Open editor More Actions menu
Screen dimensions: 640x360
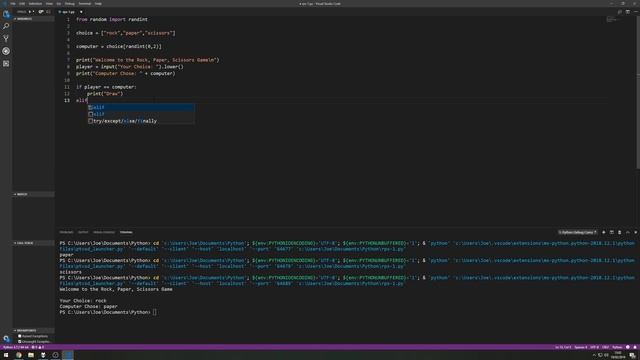(x=635, y=12)
